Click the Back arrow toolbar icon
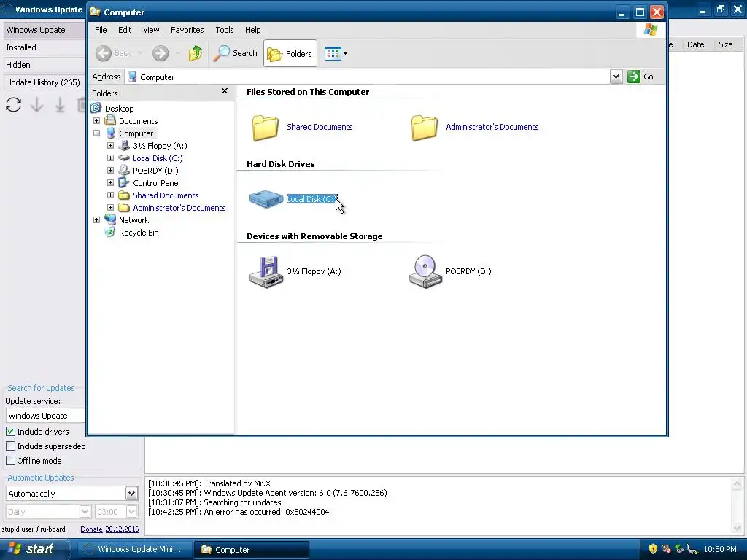The image size is (747, 560). tap(104, 53)
